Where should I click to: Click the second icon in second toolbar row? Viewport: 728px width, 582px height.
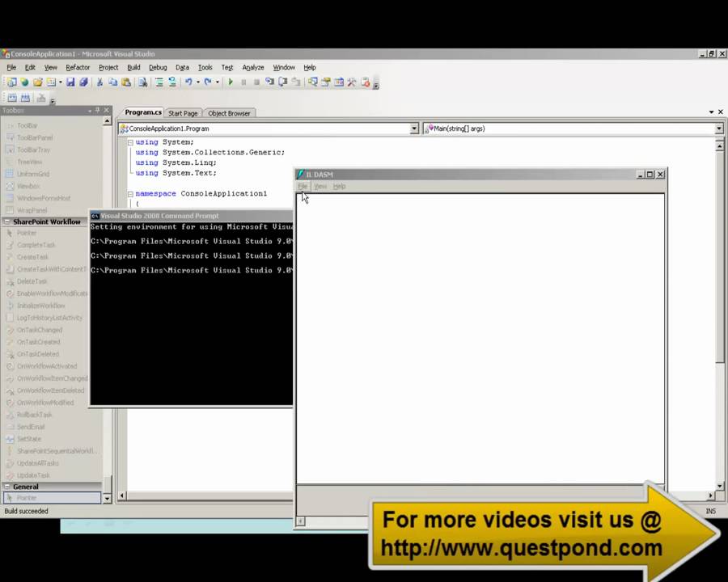pos(26,98)
